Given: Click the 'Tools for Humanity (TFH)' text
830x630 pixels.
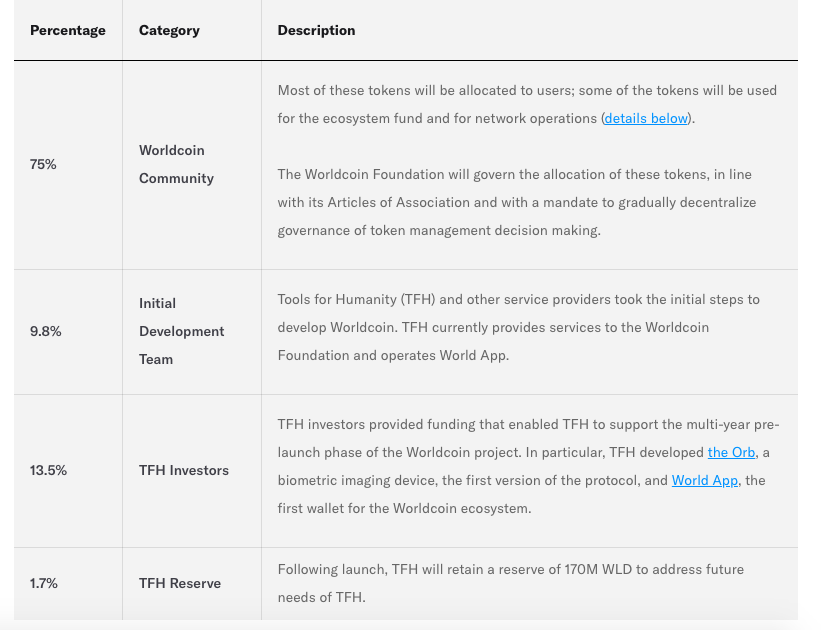Looking at the screenshot, I should coord(358,299).
